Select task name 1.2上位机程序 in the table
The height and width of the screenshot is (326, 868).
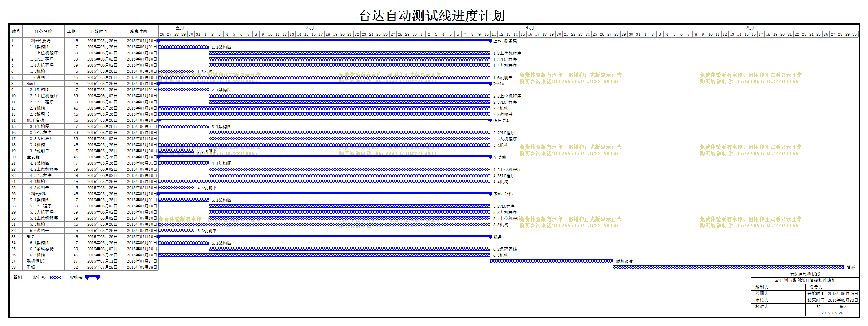click(44, 53)
